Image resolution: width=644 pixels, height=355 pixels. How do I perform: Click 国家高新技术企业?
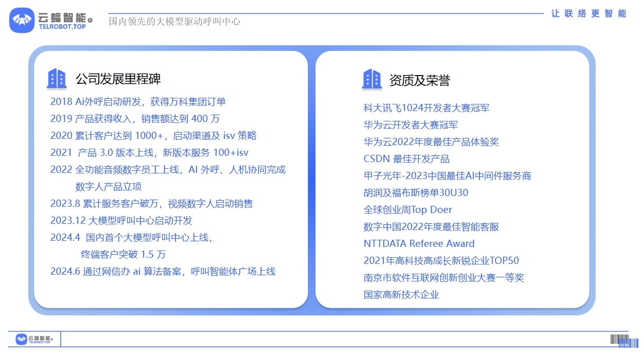click(401, 294)
